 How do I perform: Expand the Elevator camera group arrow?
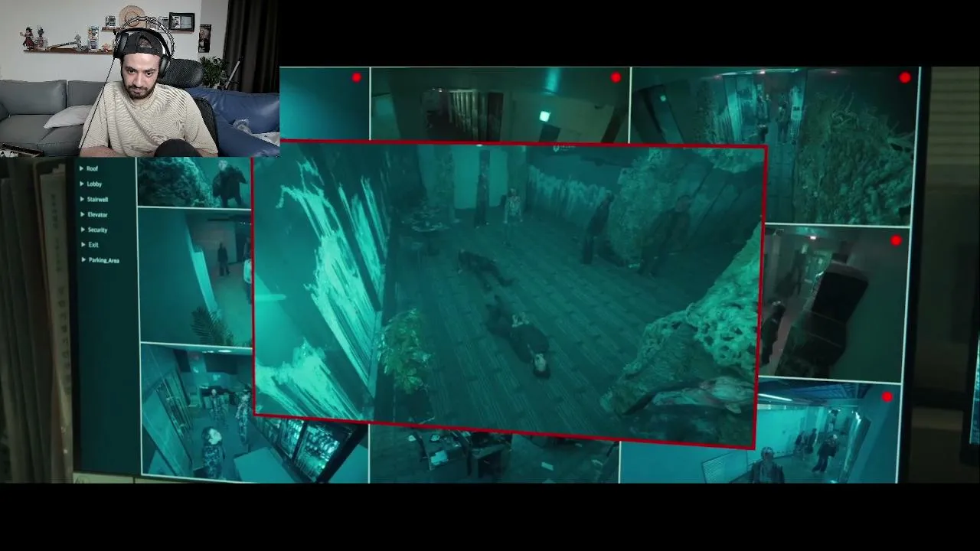(82, 214)
